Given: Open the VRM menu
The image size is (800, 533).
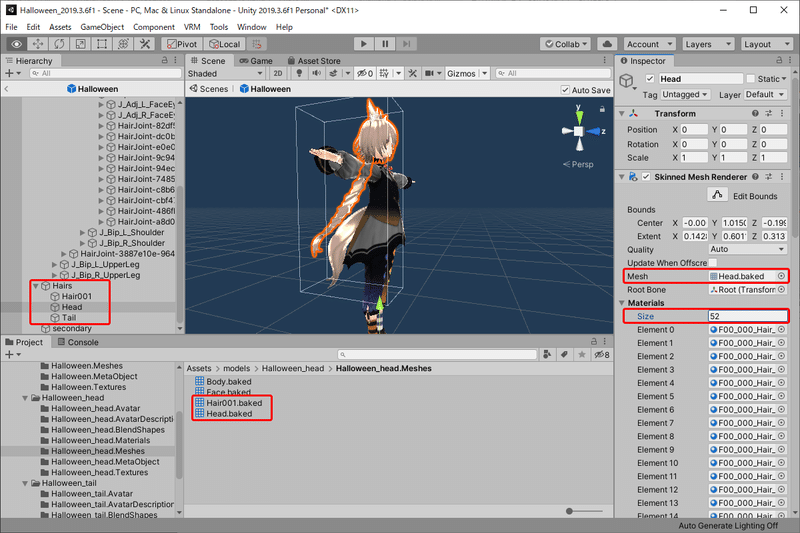Looking at the screenshot, I should pyautogui.click(x=192, y=27).
